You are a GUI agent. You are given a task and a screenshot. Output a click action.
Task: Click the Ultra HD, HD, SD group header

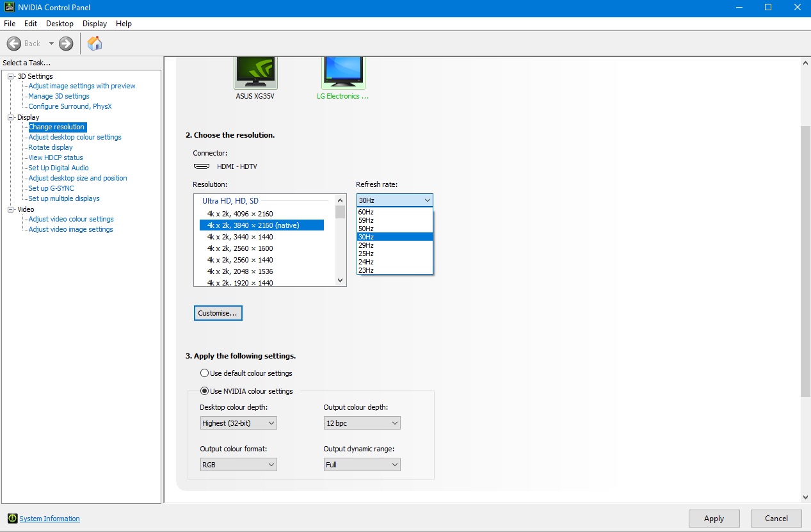click(230, 201)
